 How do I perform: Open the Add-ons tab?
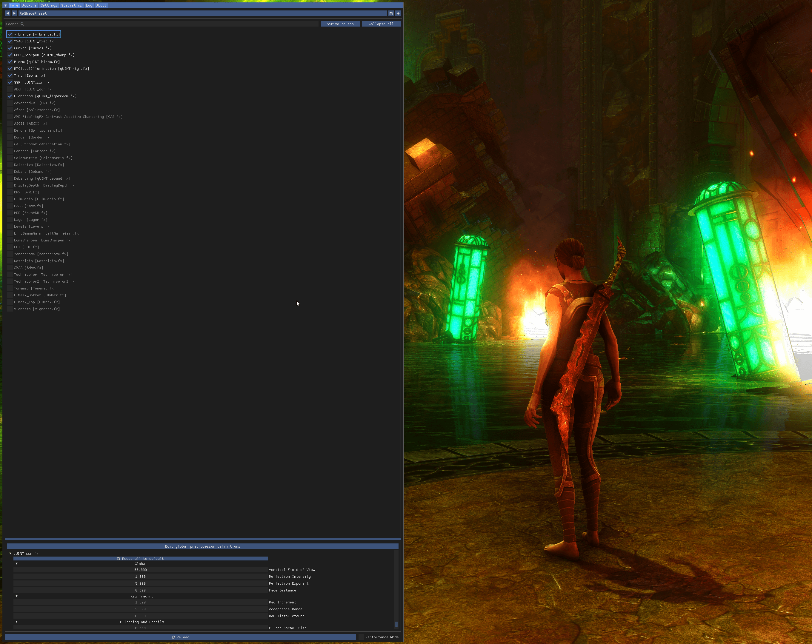click(29, 5)
